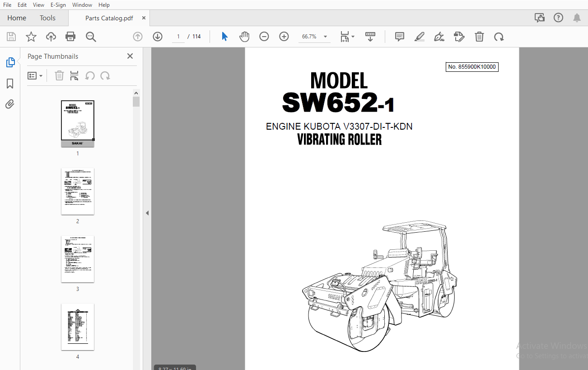Select the Highlight text pen
588x370 pixels.
click(420, 37)
